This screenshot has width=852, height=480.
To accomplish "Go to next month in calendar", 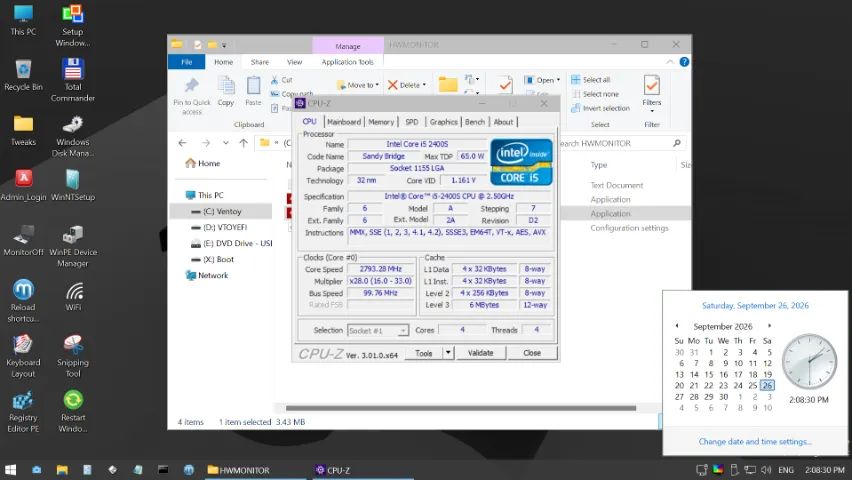I will click(769, 326).
